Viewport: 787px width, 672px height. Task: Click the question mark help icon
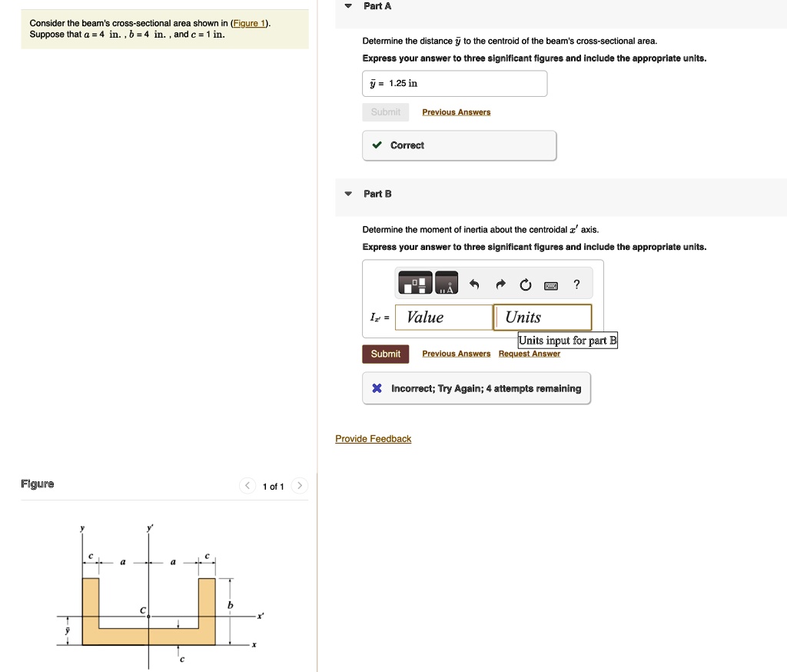tap(576, 284)
